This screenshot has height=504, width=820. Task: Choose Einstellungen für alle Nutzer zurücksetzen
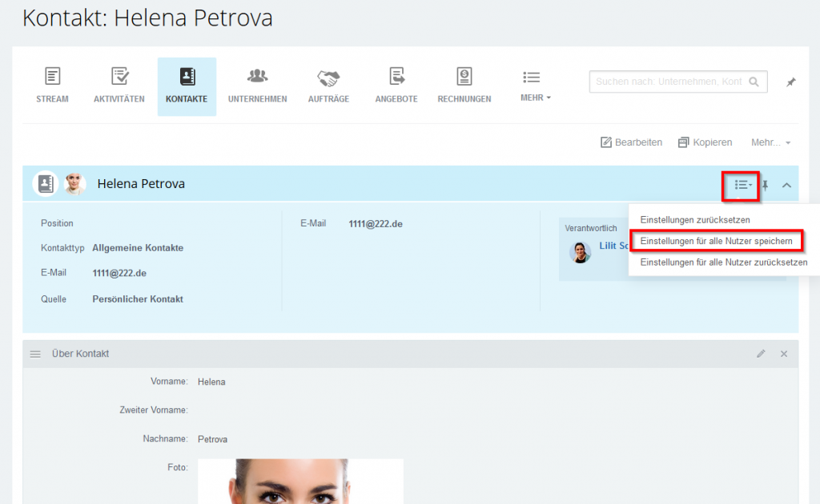[x=724, y=262]
